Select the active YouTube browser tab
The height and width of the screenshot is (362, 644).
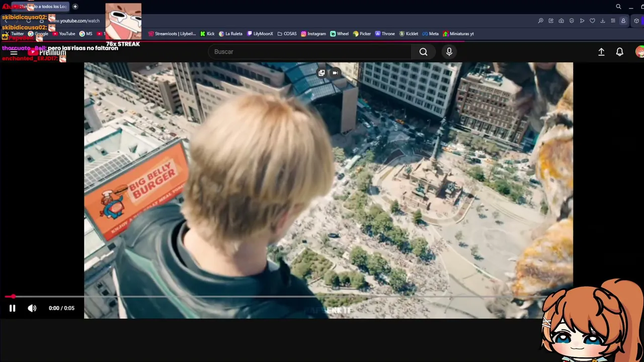tap(40, 7)
